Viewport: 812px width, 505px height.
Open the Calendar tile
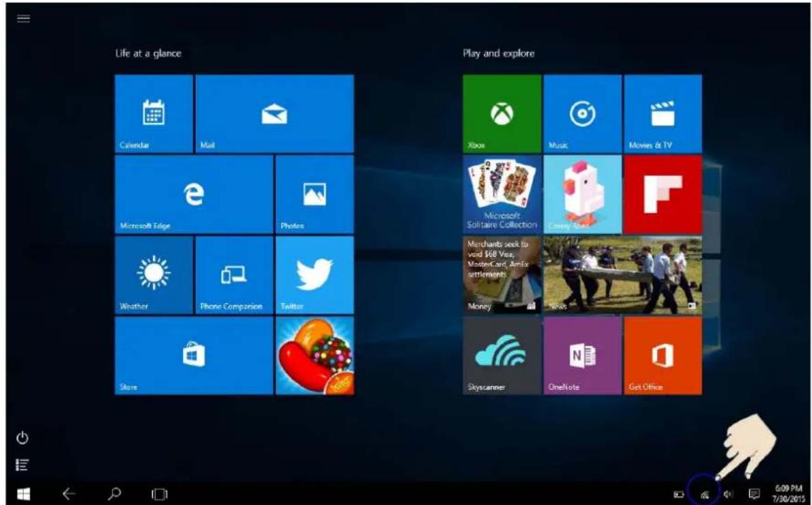pyautogui.click(x=154, y=113)
